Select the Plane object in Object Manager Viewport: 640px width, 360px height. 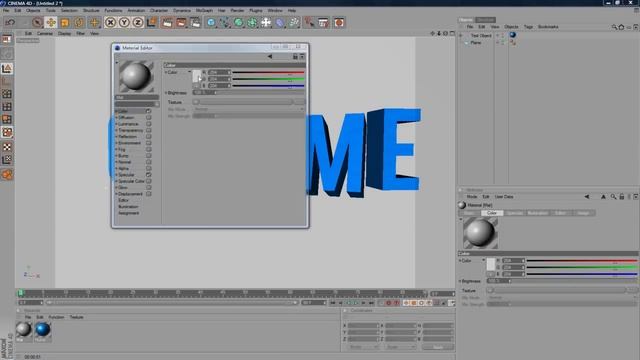click(x=476, y=42)
